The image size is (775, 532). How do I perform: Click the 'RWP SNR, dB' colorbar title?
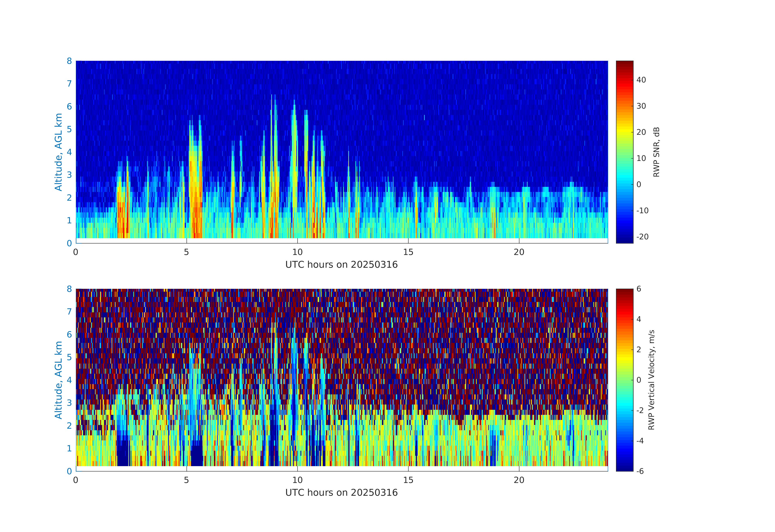pos(656,152)
